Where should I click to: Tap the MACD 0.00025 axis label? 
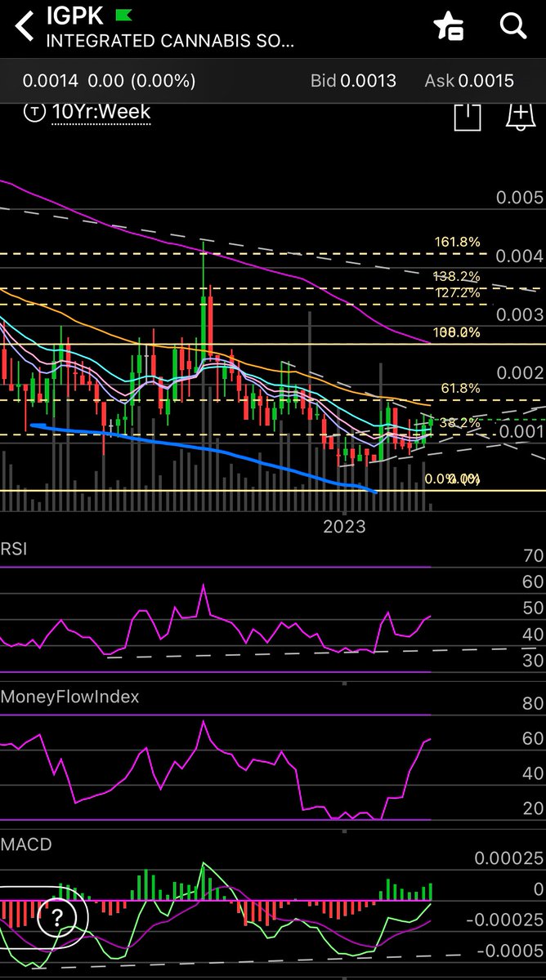click(x=509, y=858)
